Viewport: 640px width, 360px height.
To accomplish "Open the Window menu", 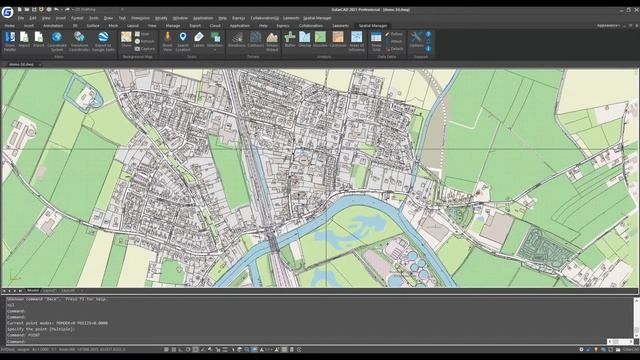I will 180,18.
